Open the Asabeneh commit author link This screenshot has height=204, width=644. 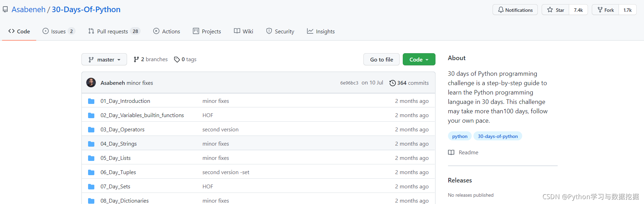click(x=112, y=83)
